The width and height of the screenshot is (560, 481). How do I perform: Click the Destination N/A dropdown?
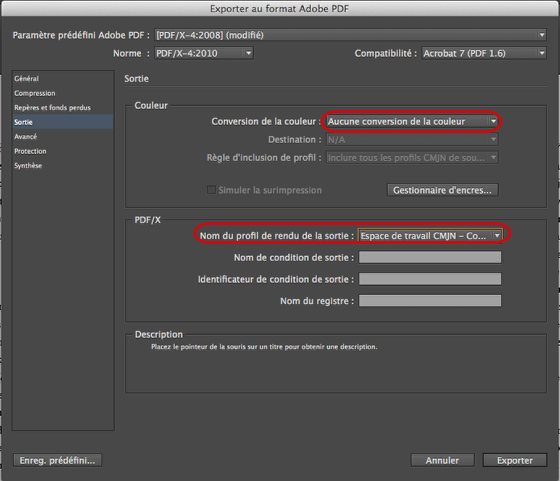point(412,140)
